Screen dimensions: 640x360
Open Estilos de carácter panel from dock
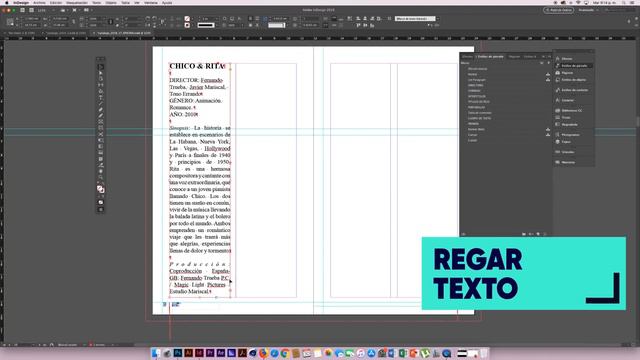click(574, 90)
